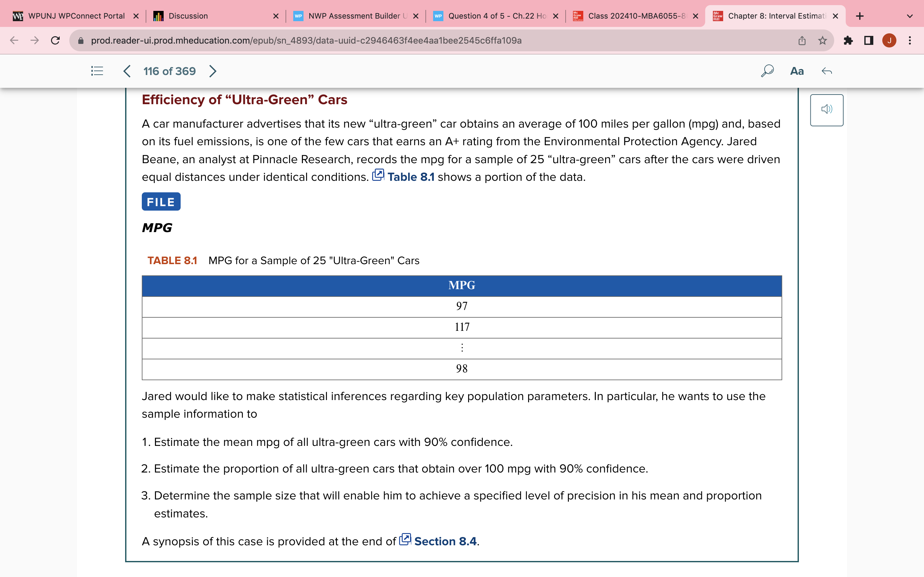Image resolution: width=924 pixels, height=577 pixels.
Task: Open the table of contents list icon
Action: [97, 71]
